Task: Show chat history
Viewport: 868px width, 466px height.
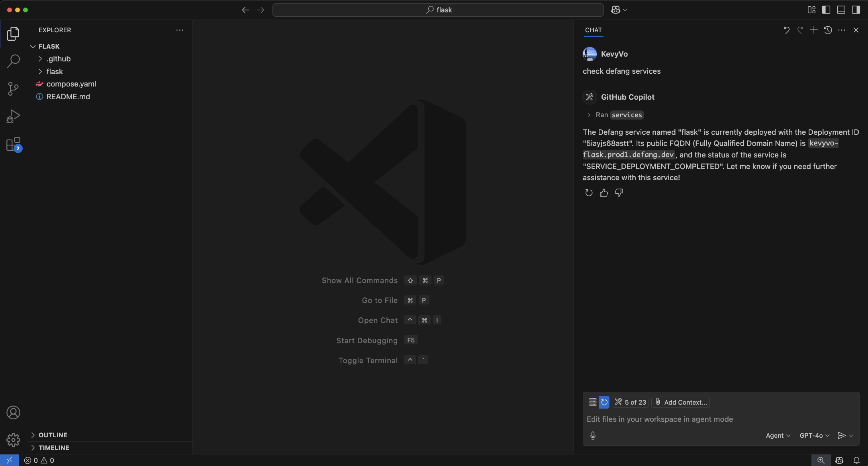Action: (828, 30)
